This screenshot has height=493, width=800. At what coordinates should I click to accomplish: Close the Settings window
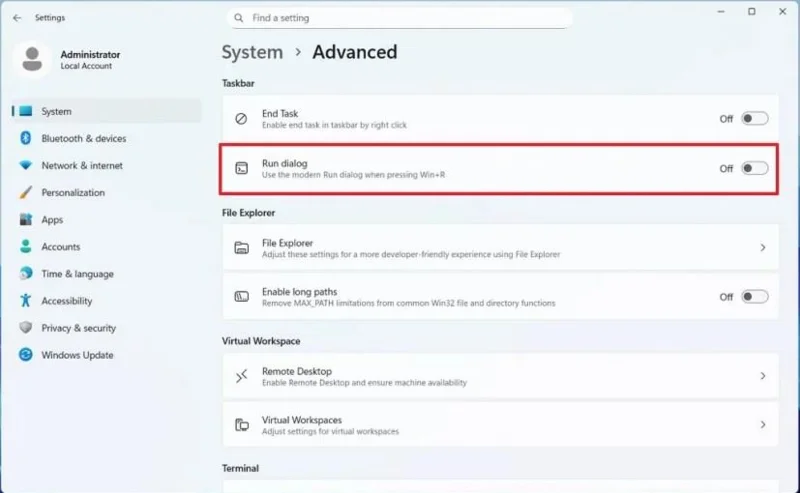coord(783,11)
